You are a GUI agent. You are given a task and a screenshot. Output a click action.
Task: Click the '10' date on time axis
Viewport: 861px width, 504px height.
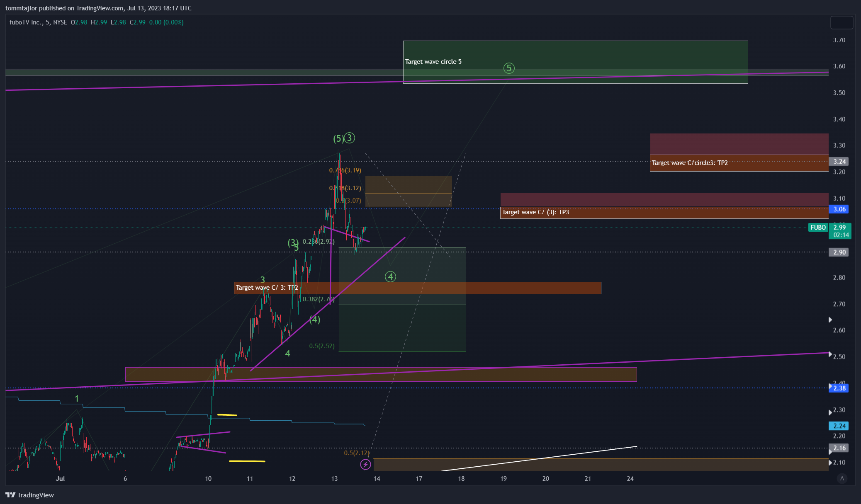point(208,479)
